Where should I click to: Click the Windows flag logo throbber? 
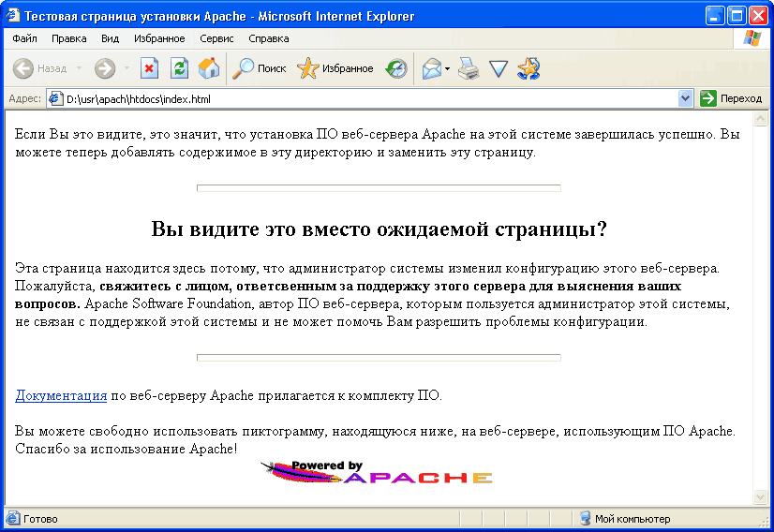pos(752,38)
